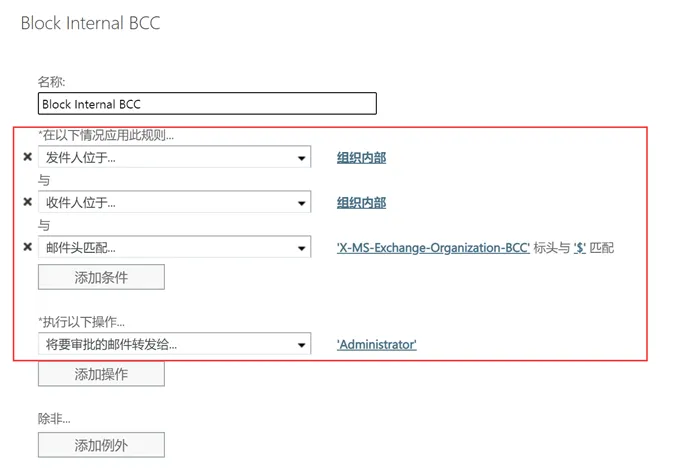Viewport: 679px width, 475px height.
Task: Click the '$' match pattern link
Action: click(x=579, y=247)
